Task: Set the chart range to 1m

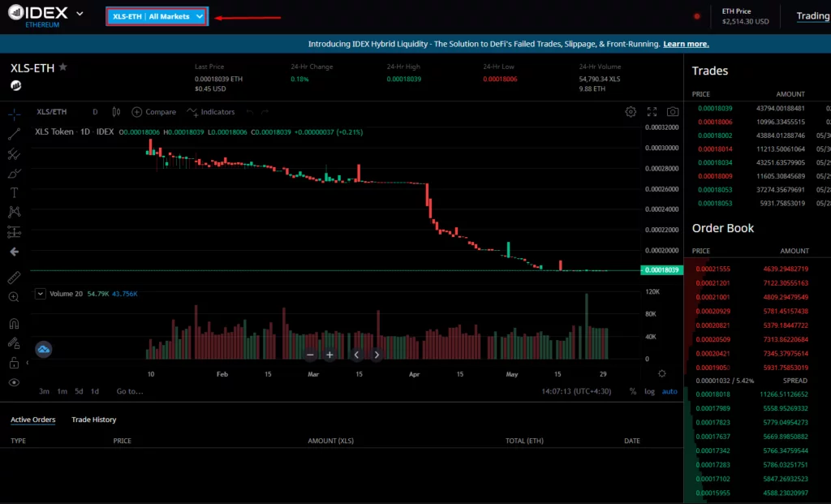Action: pos(62,391)
